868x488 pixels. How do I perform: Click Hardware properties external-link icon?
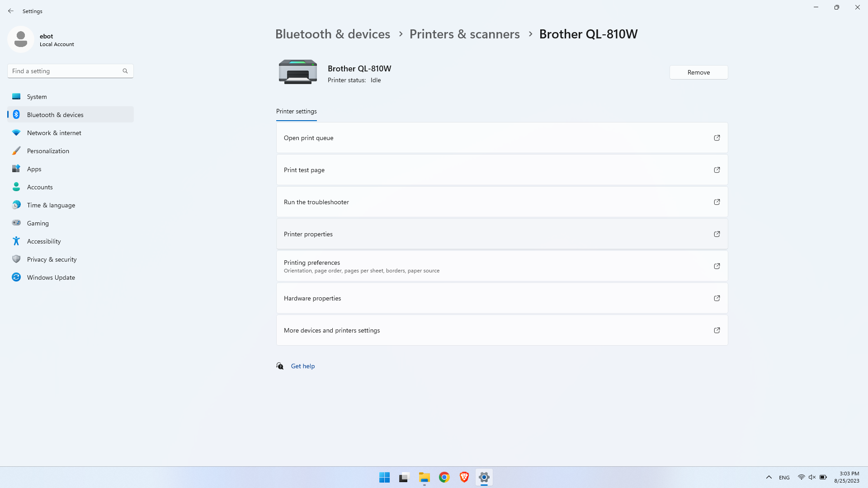(717, 298)
